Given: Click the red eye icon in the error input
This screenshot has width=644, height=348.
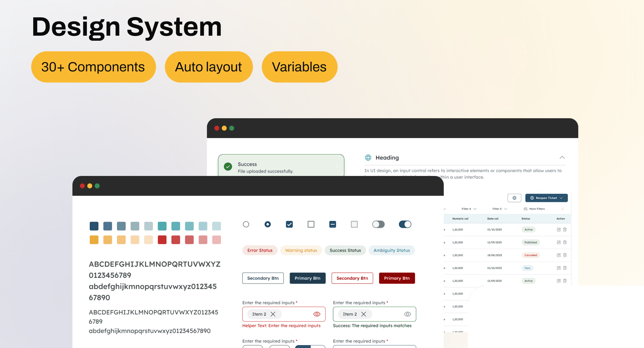Looking at the screenshot, I should pyautogui.click(x=317, y=314).
